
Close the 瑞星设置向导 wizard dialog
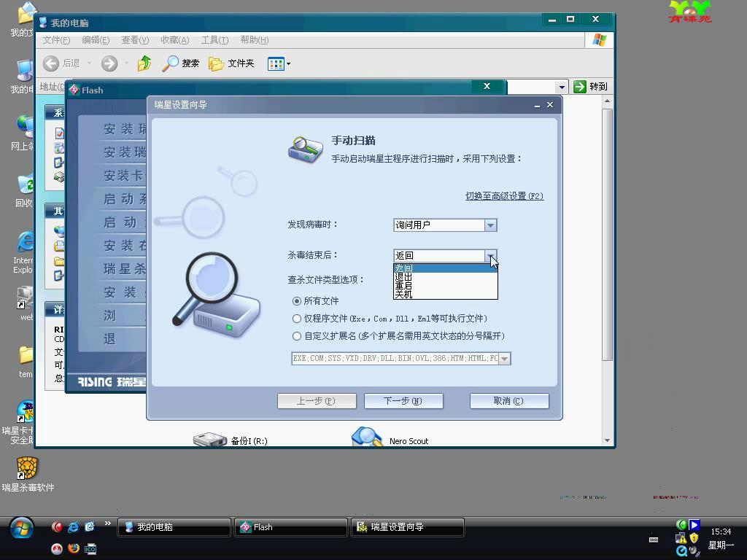[550, 105]
